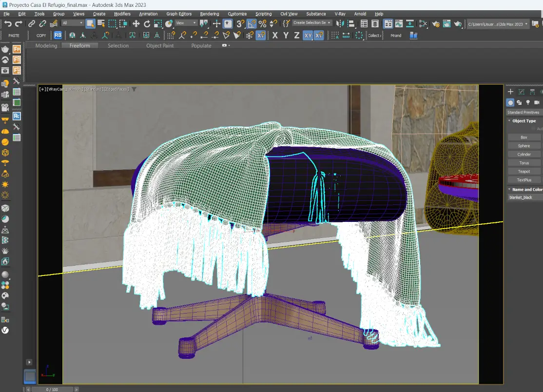543x392 pixels.
Task: Collapse the Object Type rollout
Action: [x=524, y=121]
